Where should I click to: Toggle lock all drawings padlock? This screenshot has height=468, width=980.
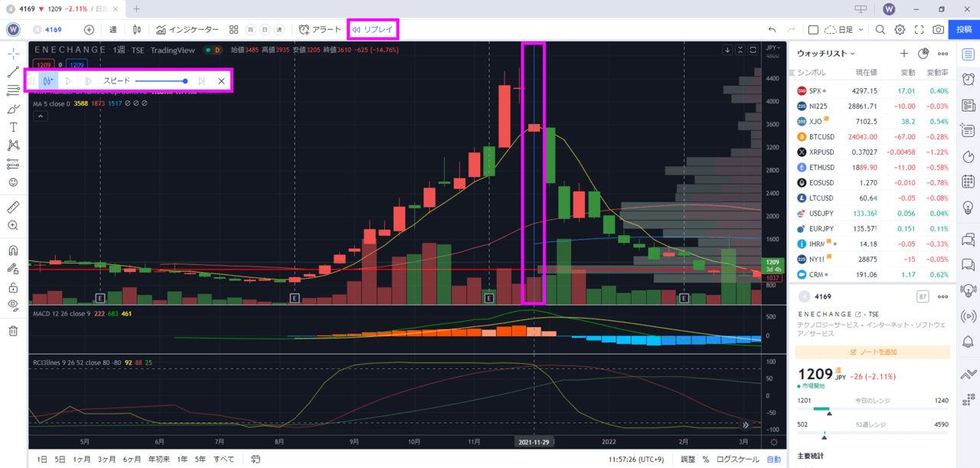pos(13,287)
